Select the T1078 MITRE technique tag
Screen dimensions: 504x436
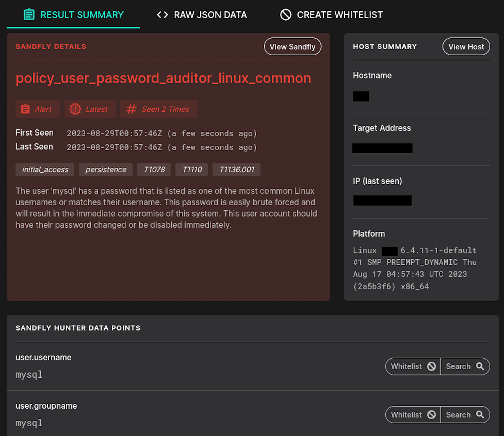point(154,170)
